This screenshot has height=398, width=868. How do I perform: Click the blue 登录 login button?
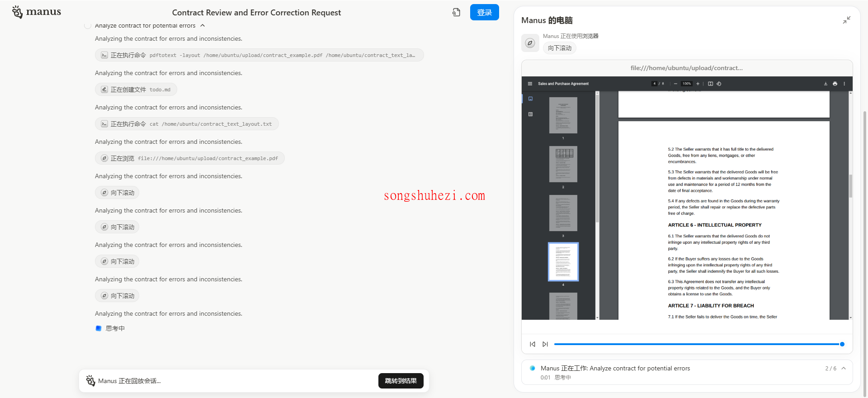(484, 12)
